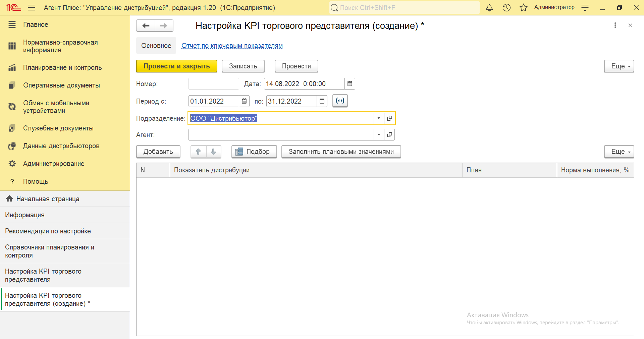Open service settings icon next to Администратор
Viewport: 644px width, 339px height.
(x=585, y=8)
